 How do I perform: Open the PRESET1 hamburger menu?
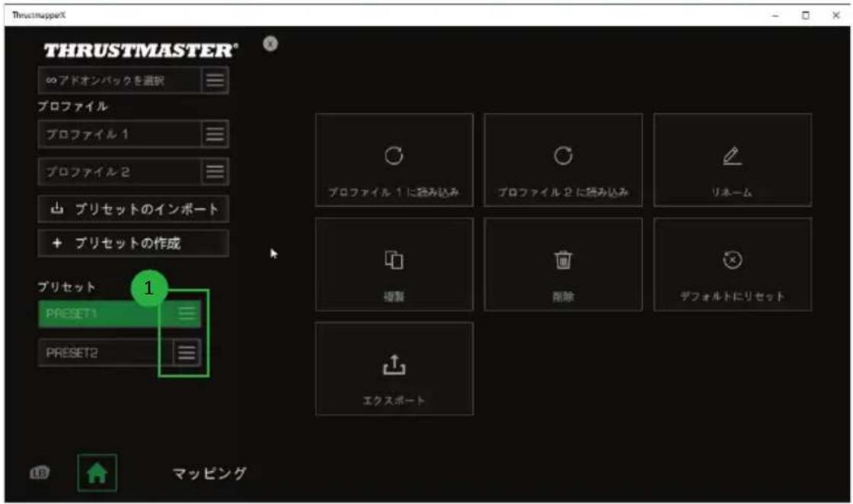click(x=187, y=313)
